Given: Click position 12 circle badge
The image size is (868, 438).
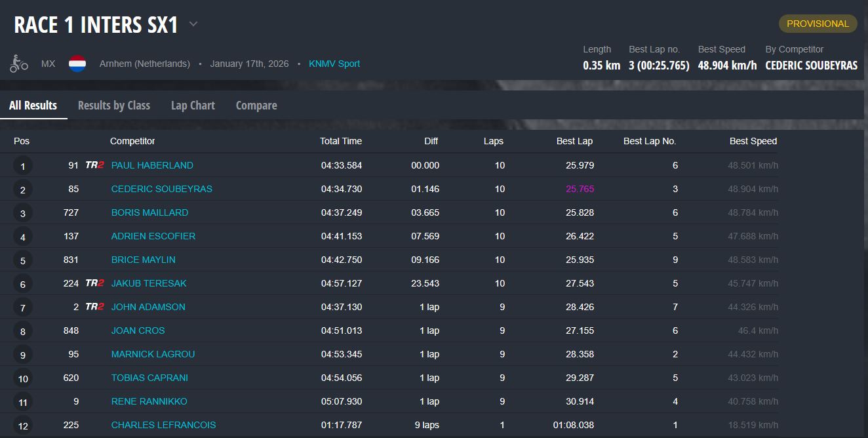Looking at the screenshot, I should [23, 426].
